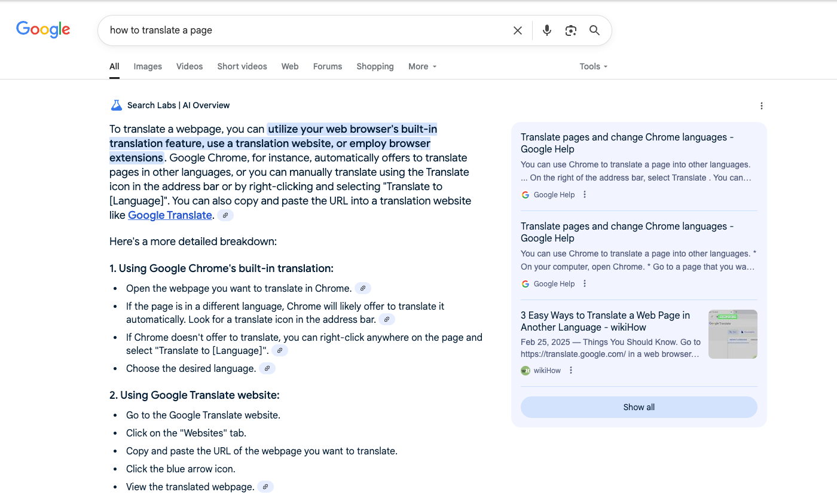Expand the More search filters dropdown

tap(423, 66)
